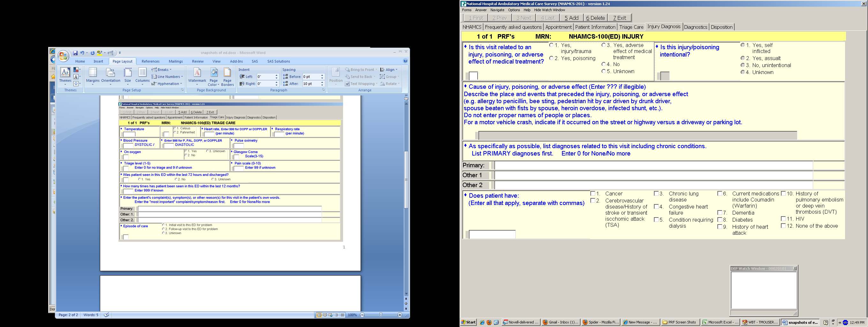Go to the Triage Care tab in NHAMCS

[x=631, y=27]
